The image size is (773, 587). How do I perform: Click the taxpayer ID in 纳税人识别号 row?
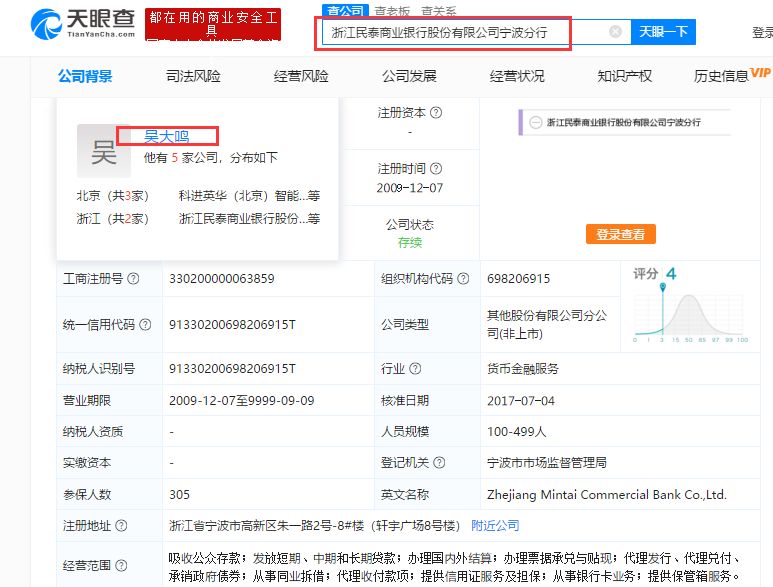pos(232,368)
